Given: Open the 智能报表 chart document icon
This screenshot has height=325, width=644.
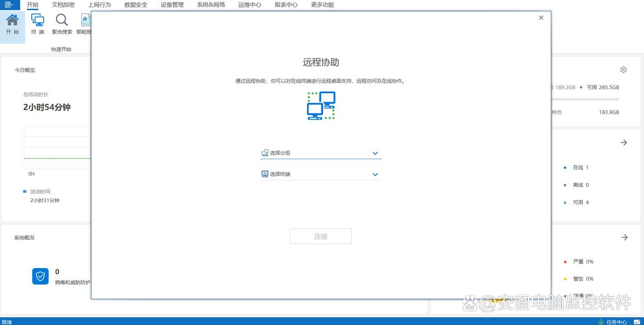Looking at the screenshot, I should point(86,21).
